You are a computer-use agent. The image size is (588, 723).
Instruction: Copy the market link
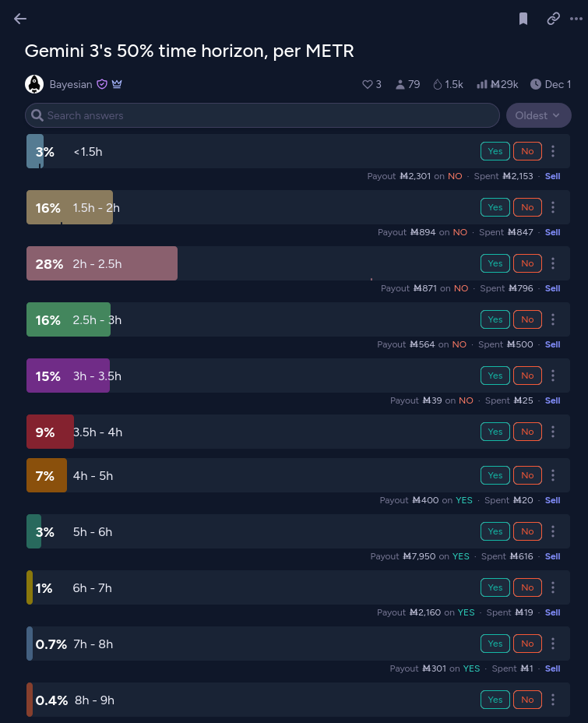553,19
